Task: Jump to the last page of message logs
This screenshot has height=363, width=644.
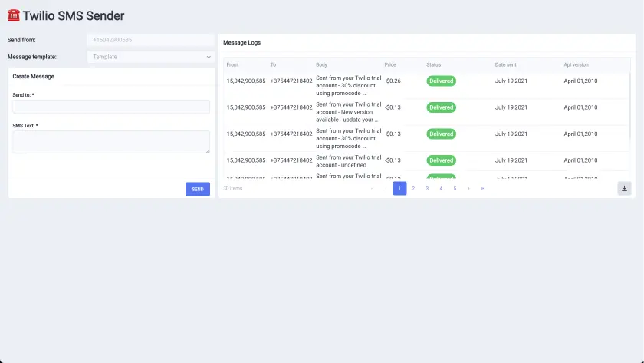Action: pos(482,188)
